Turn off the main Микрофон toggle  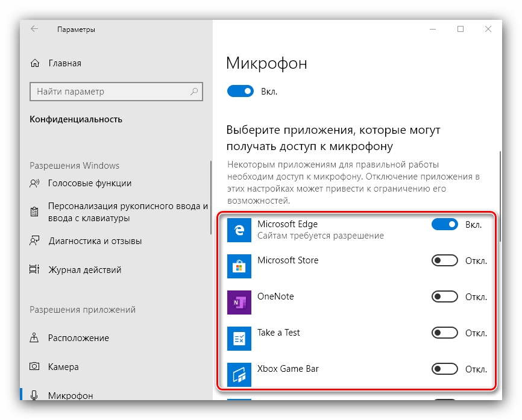pyautogui.click(x=241, y=91)
